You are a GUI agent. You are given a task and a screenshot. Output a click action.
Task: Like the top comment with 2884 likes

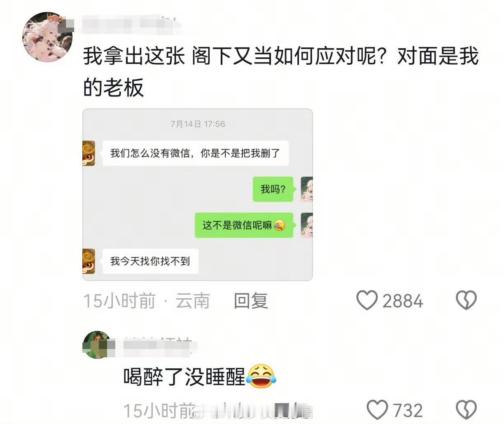click(366, 300)
